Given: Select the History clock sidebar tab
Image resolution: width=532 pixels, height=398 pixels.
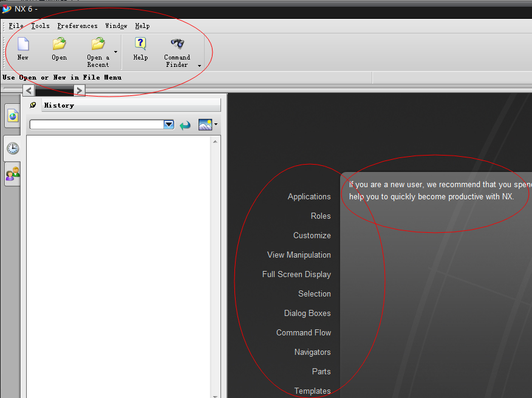Looking at the screenshot, I should tap(13, 148).
